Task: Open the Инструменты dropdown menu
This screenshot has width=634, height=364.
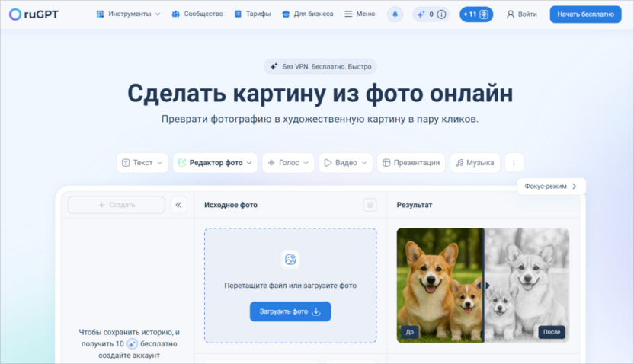Action: pyautogui.click(x=128, y=14)
